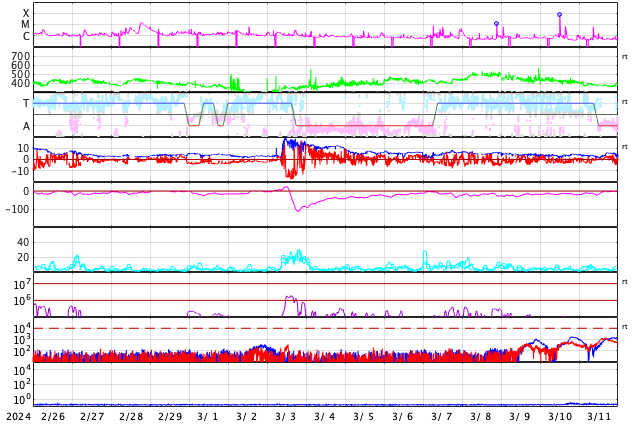Click the 10^6 axis label
Screen dimensions: 634x424
[22, 301]
